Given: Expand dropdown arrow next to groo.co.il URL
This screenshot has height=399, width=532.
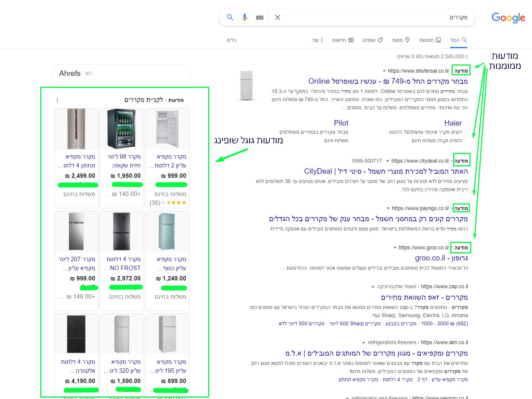Looking at the screenshot, I should coord(395,247).
